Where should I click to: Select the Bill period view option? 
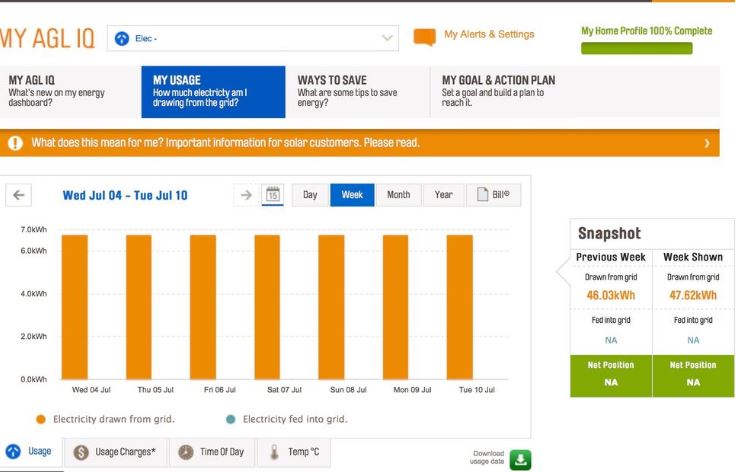pyautogui.click(x=493, y=195)
